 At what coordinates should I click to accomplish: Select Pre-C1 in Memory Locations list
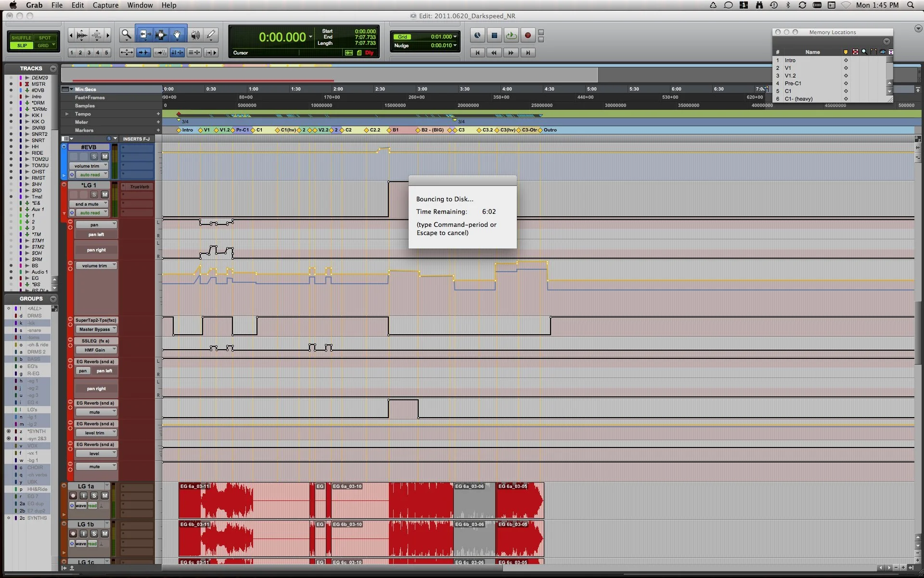[793, 83]
